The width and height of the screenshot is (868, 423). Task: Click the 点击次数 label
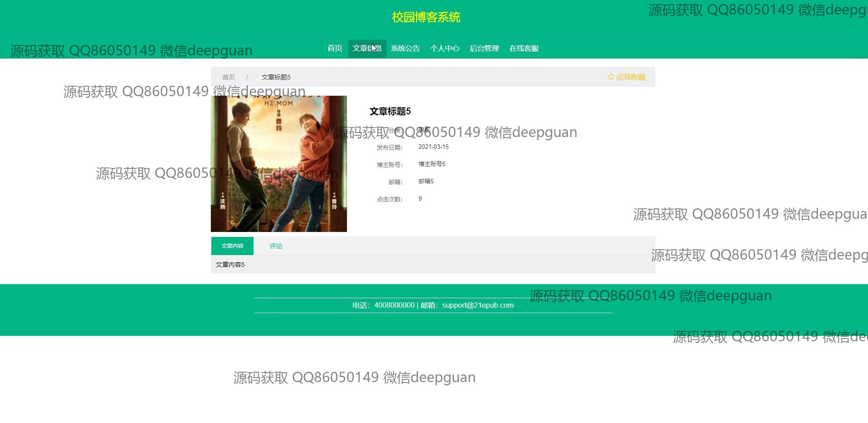point(390,199)
